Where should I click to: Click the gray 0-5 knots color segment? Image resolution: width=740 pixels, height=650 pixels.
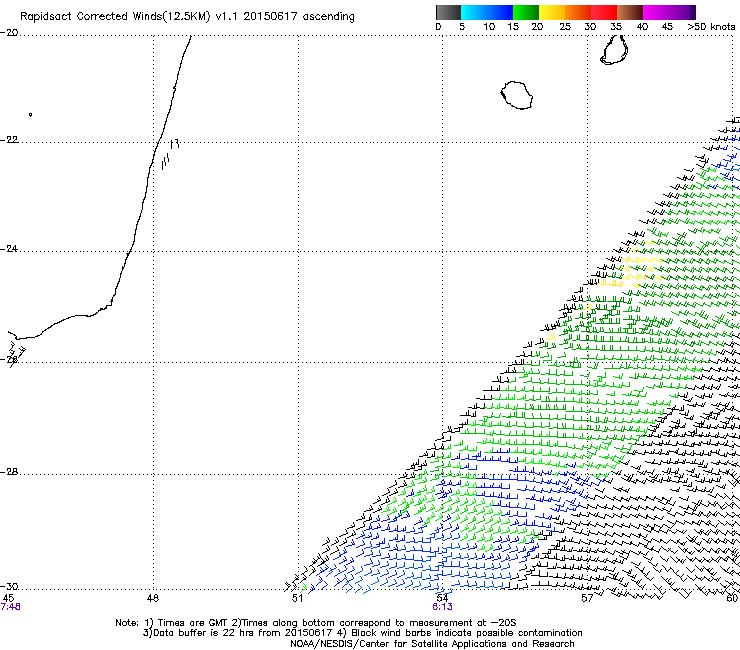[x=448, y=12]
